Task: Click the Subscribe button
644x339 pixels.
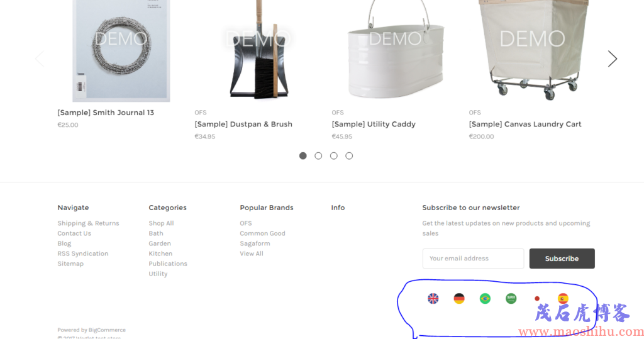Action: coord(562,258)
